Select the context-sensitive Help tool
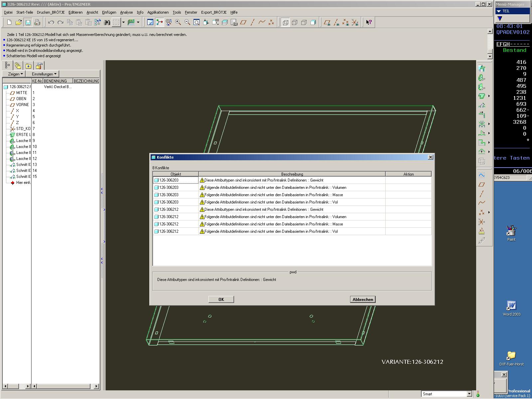The image size is (532, 399). (368, 22)
